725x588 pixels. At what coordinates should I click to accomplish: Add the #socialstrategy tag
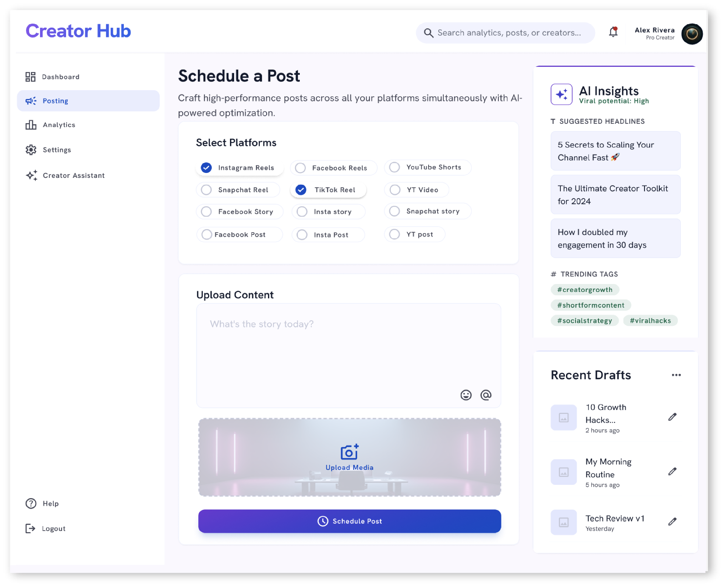585,321
